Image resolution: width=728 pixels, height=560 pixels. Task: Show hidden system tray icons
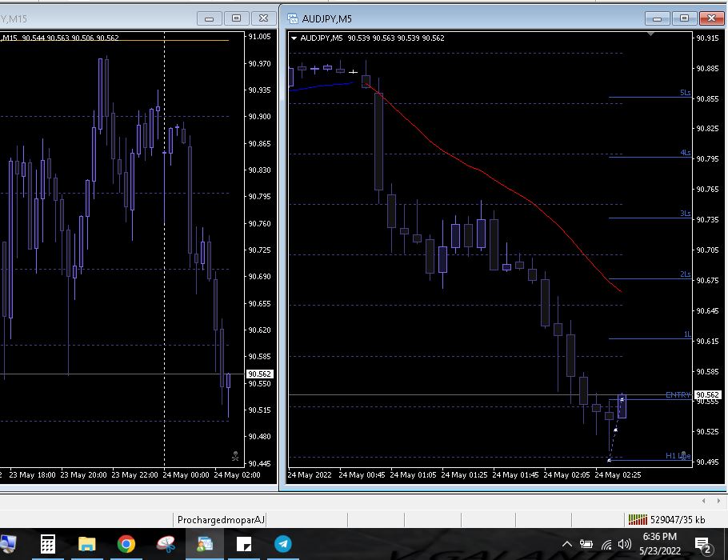(x=567, y=544)
